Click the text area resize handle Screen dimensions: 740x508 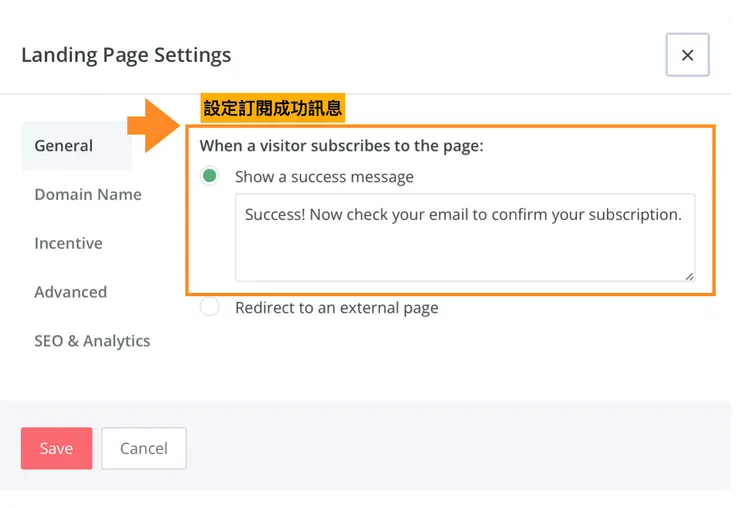pos(689,275)
